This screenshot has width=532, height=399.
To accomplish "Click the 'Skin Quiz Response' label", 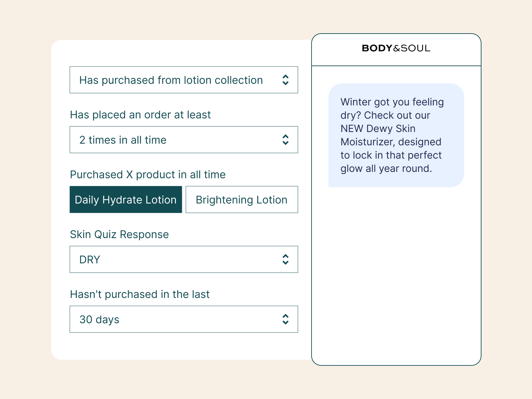I will tap(119, 234).
